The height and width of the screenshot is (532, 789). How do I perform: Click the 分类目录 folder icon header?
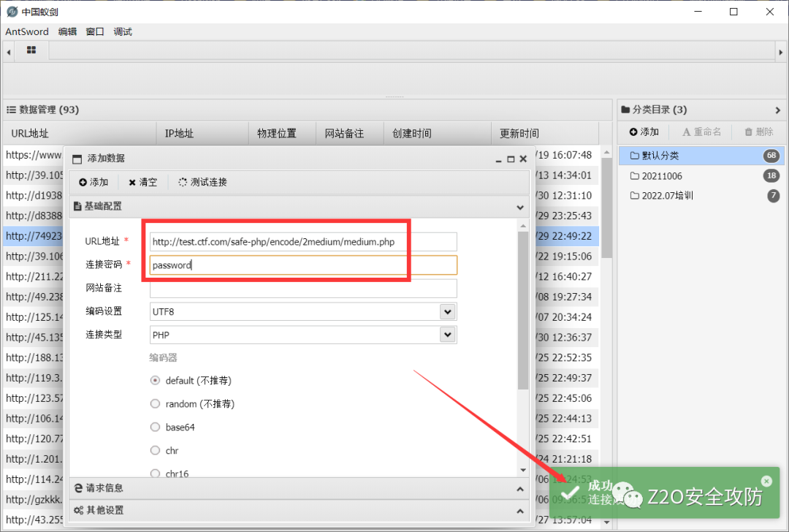[625, 110]
